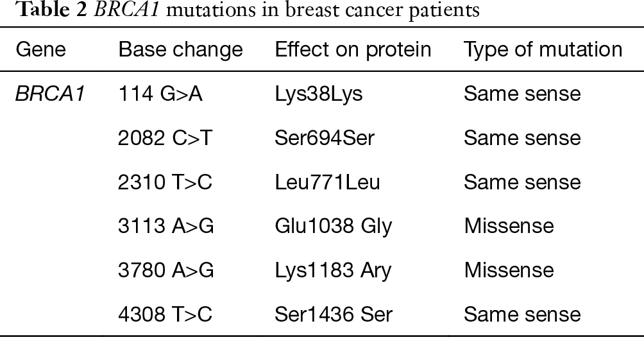The image size is (644, 337).
Task: Click the Type of mutation header
Action: (x=543, y=49)
